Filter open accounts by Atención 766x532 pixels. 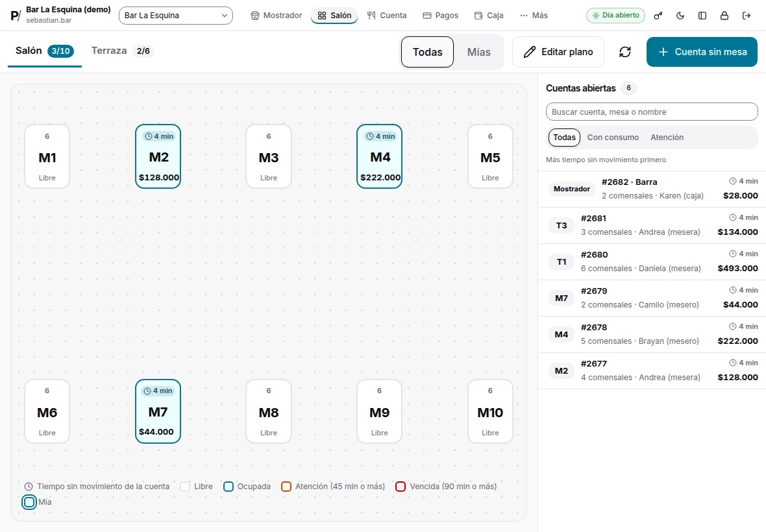coord(667,138)
